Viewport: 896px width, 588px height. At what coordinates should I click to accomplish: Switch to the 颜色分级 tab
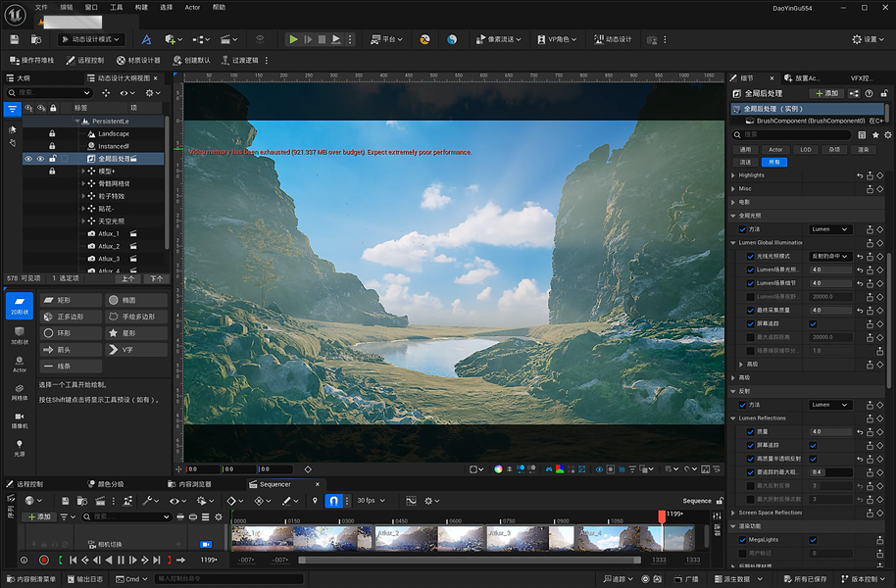106,484
